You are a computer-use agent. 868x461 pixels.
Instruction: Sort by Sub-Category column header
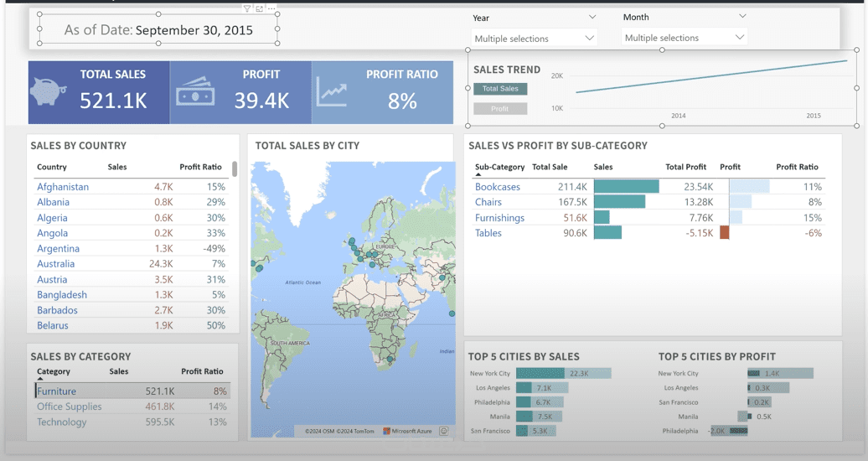(x=499, y=167)
